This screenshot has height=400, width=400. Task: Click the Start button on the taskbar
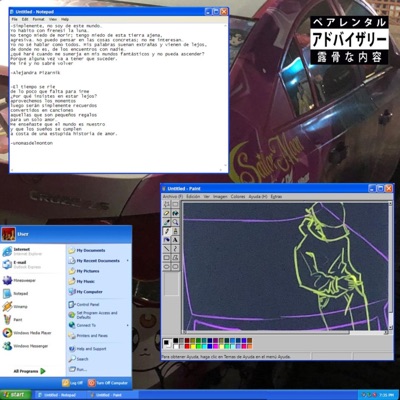[x=16, y=395]
